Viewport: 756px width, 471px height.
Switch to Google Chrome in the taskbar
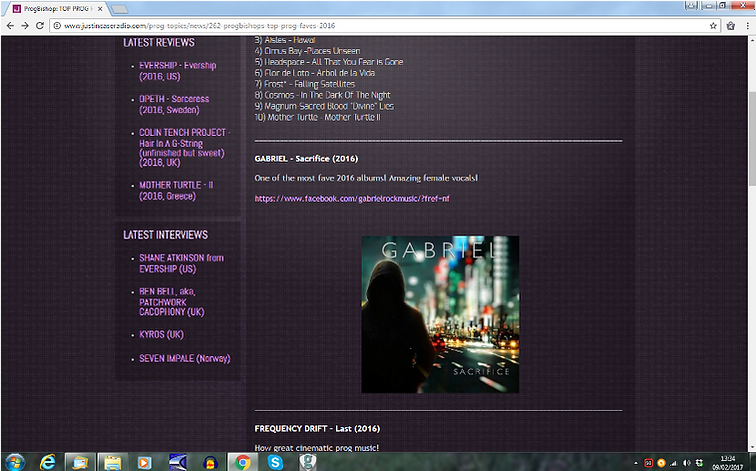coord(243,462)
